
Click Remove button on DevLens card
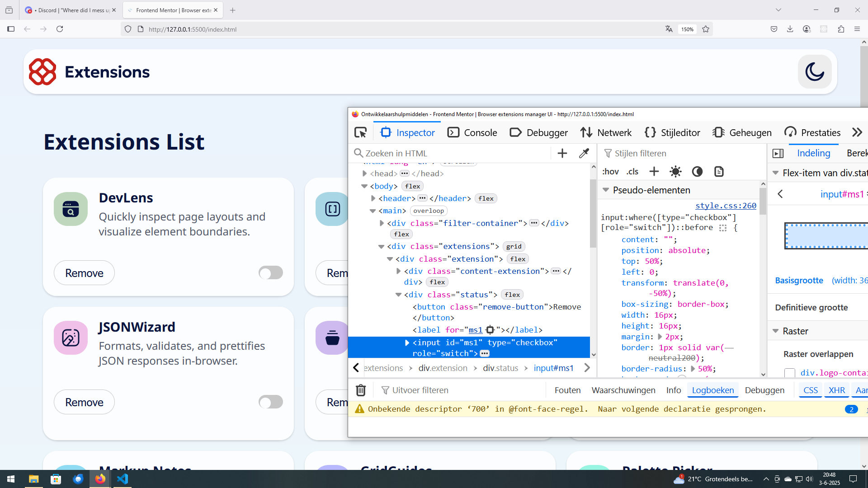click(84, 273)
